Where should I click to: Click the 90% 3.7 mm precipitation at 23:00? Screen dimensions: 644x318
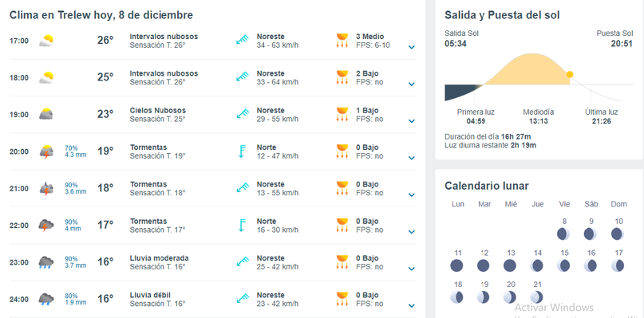76,262
